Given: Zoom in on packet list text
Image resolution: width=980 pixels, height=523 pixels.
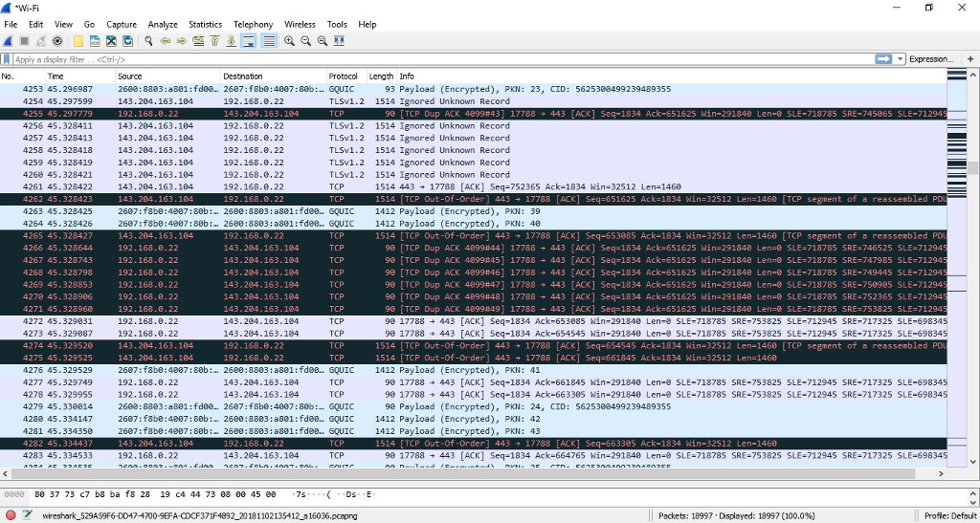Looking at the screenshot, I should [289, 41].
